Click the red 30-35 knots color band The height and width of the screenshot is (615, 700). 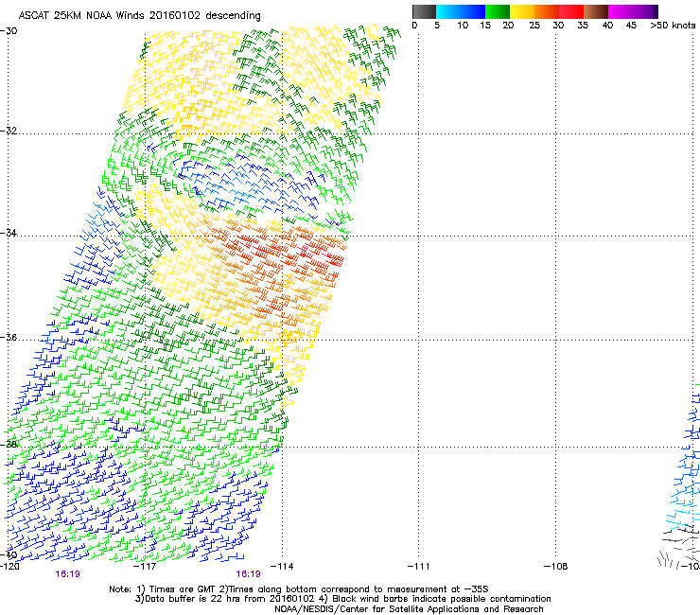pyautogui.click(x=571, y=11)
